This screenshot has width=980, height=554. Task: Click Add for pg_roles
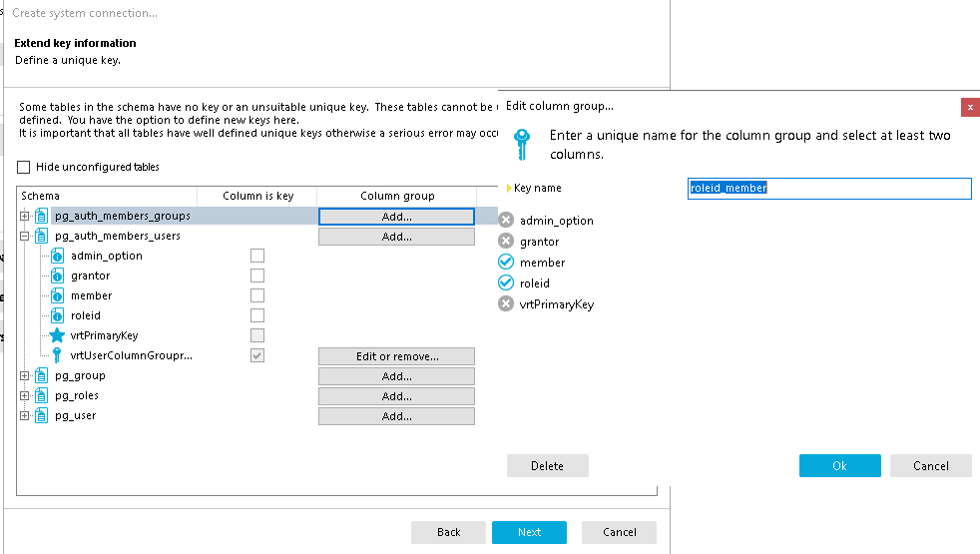click(x=396, y=396)
